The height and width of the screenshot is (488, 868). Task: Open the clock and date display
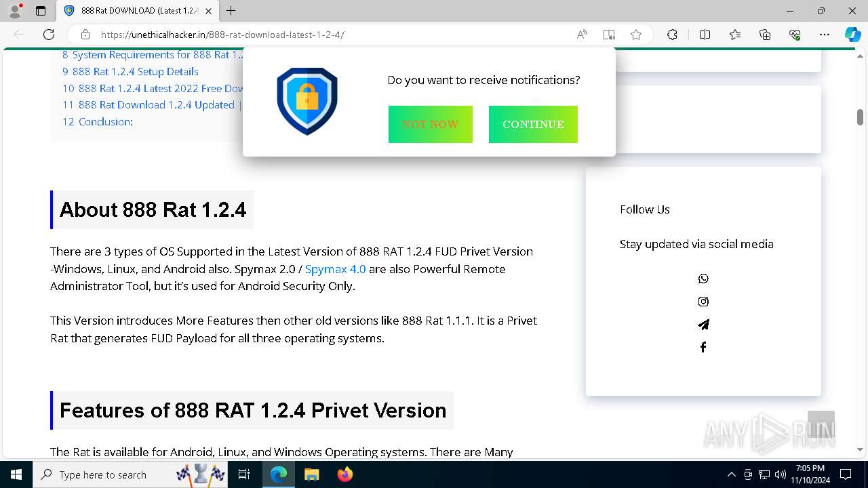[810, 474]
